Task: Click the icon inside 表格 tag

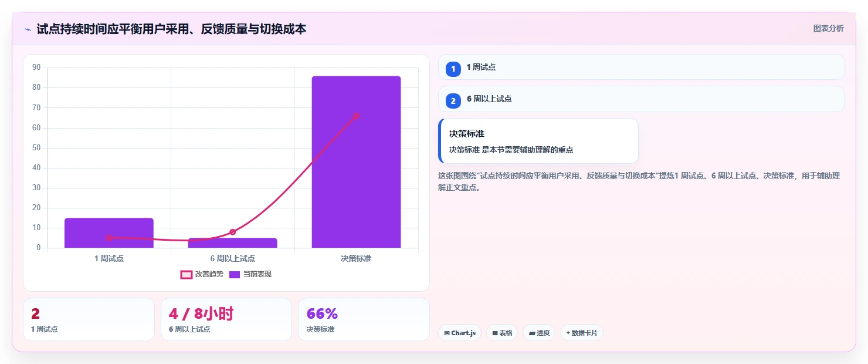Action: (x=495, y=333)
